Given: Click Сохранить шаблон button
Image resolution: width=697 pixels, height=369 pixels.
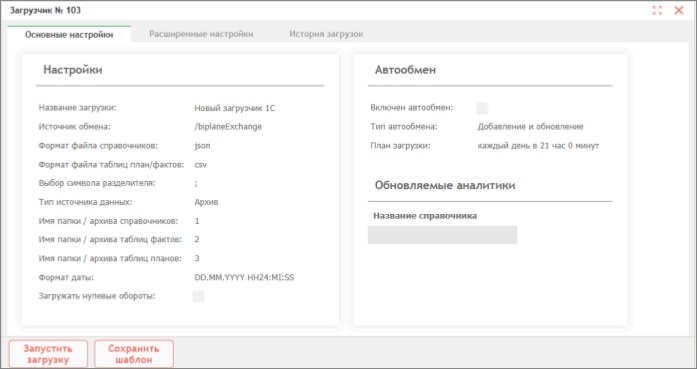Looking at the screenshot, I should pos(134,354).
